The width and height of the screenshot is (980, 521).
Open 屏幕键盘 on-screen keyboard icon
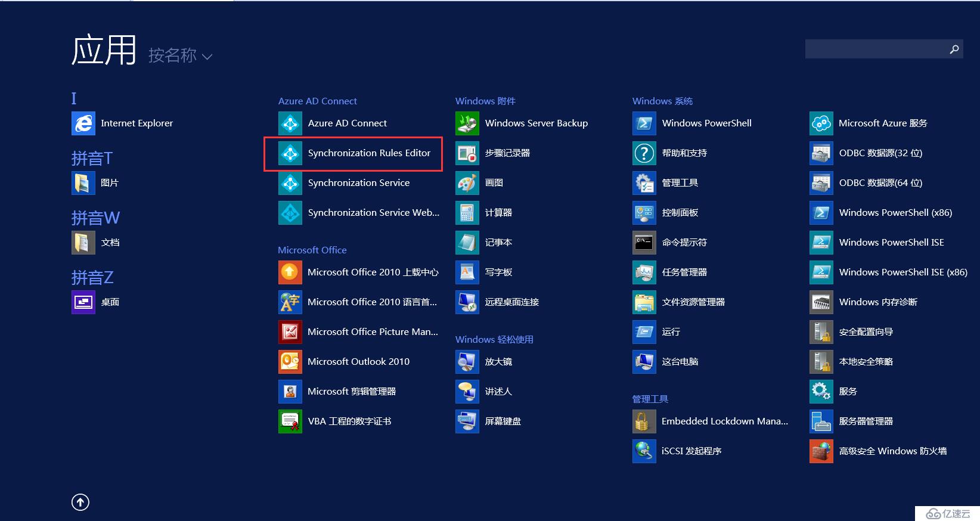(467, 421)
